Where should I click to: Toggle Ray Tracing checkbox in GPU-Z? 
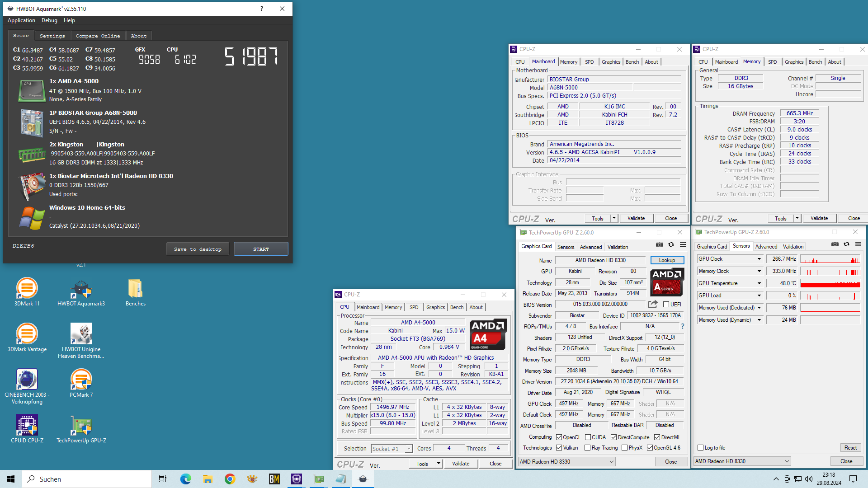(587, 448)
